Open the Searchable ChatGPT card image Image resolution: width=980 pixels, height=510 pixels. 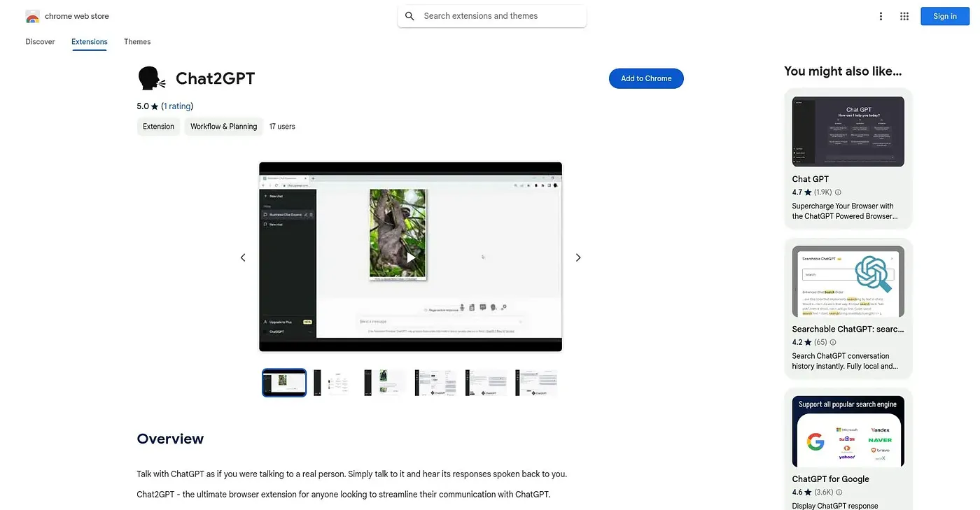[x=848, y=281]
